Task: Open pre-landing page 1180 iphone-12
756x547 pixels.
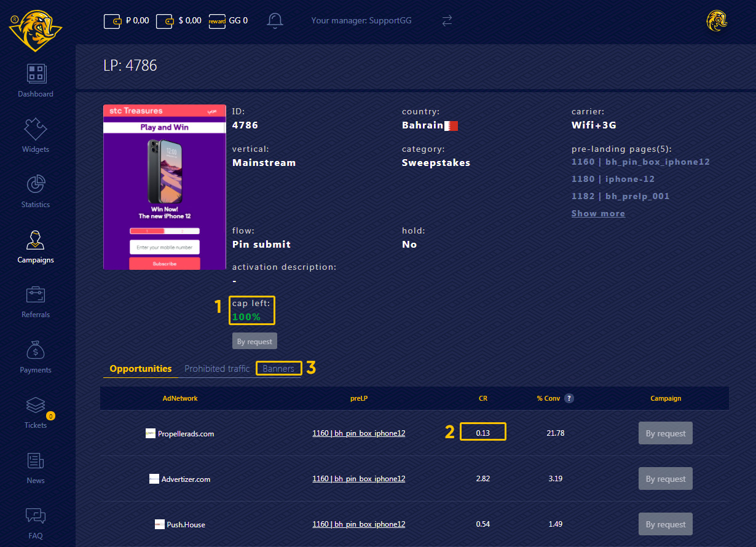Action: click(613, 179)
